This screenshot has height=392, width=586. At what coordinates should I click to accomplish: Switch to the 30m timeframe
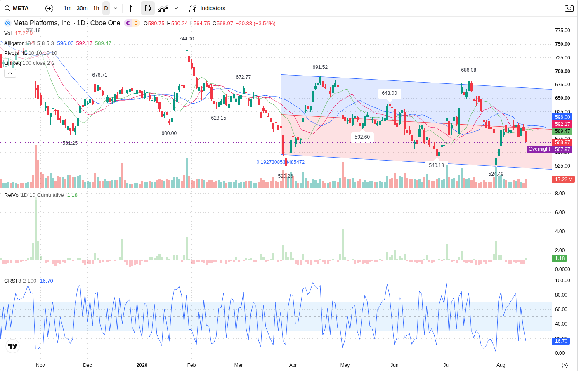click(82, 8)
